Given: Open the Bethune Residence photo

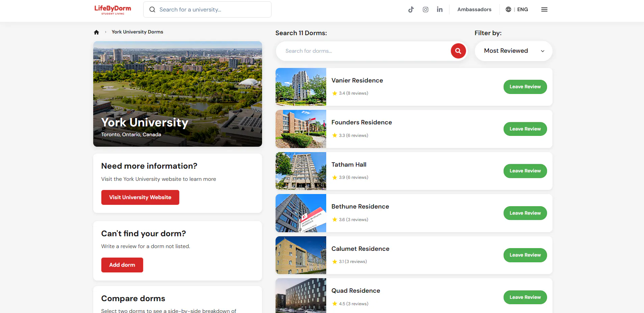Looking at the screenshot, I should pyautogui.click(x=301, y=213).
